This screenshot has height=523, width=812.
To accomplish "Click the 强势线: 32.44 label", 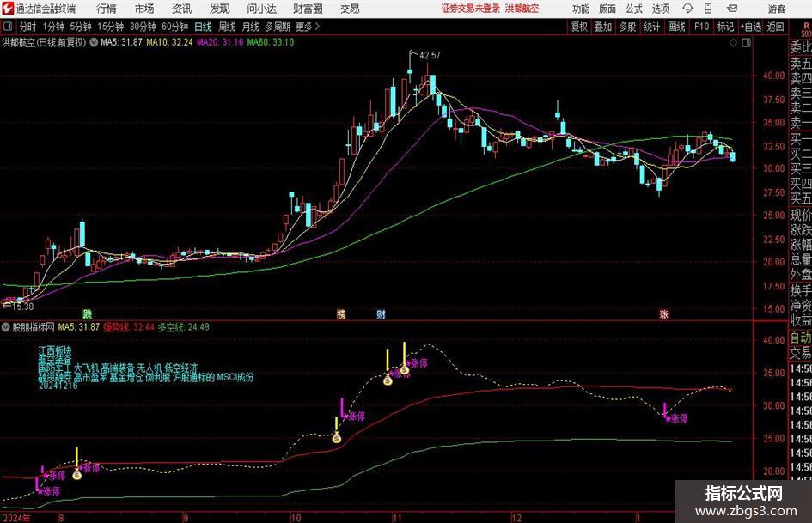I will click(129, 327).
